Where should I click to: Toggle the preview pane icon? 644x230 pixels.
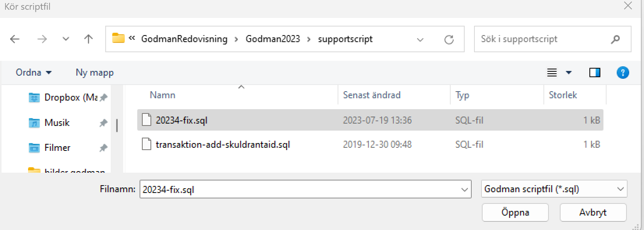(x=594, y=73)
